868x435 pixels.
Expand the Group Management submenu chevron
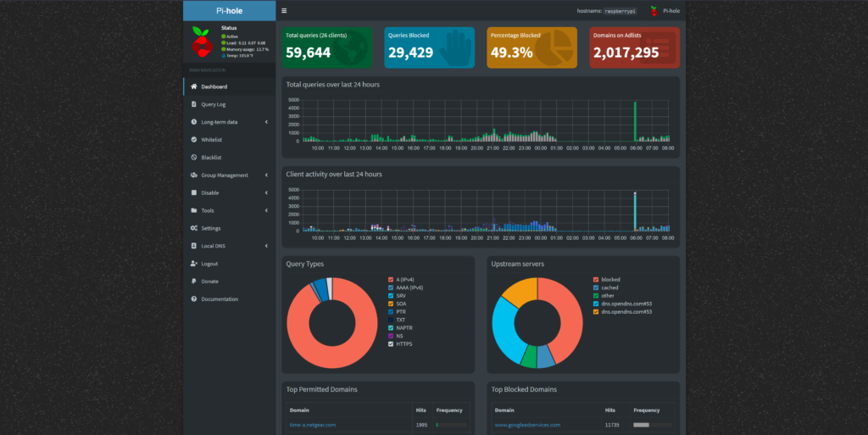coord(266,175)
